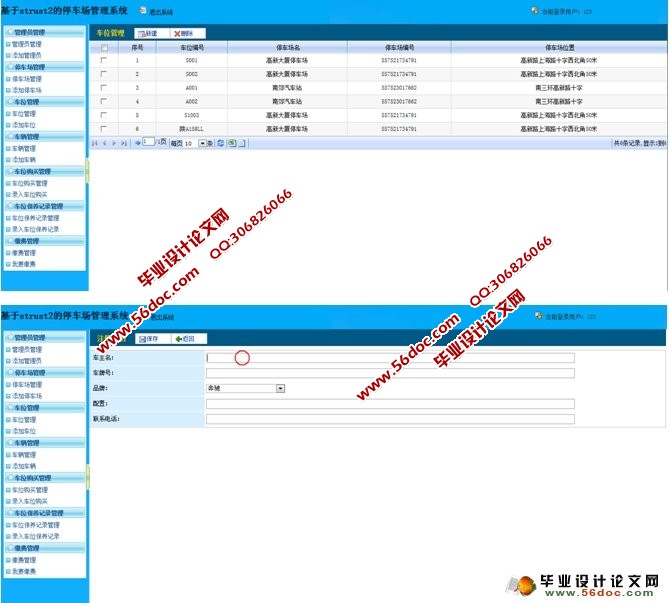Click the sidebar splitter handle on the form page
The width and height of the screenshot is (669, 603).
[x=88, y=477]
